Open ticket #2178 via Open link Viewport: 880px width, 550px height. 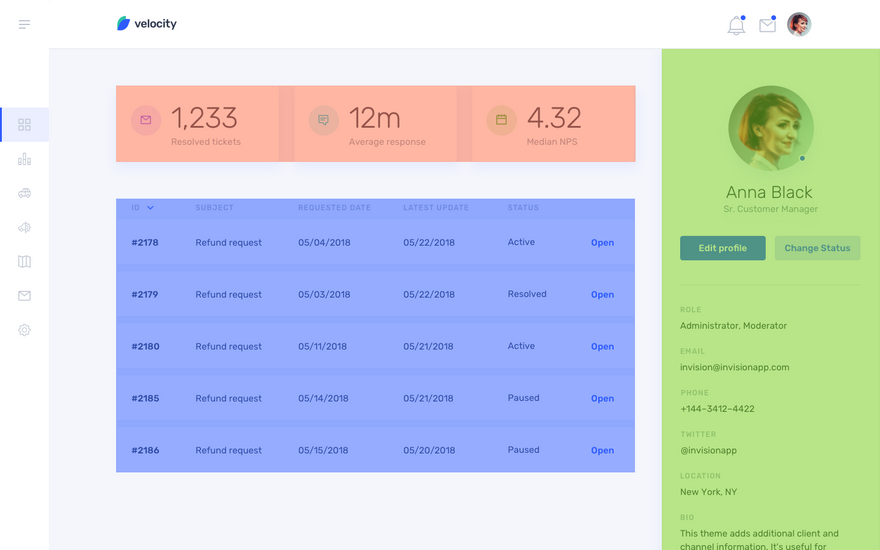[x=602, y=242]
